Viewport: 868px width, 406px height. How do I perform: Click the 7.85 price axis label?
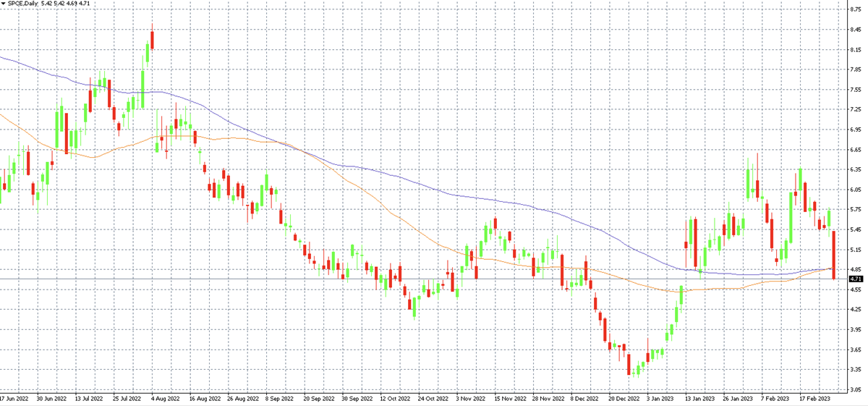(856, 69)
